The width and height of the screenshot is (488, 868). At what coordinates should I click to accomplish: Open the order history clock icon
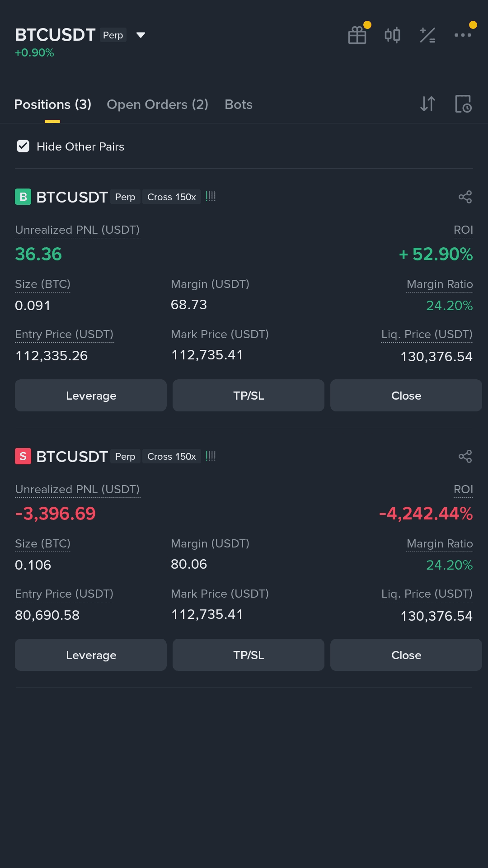tap(463, 104)
